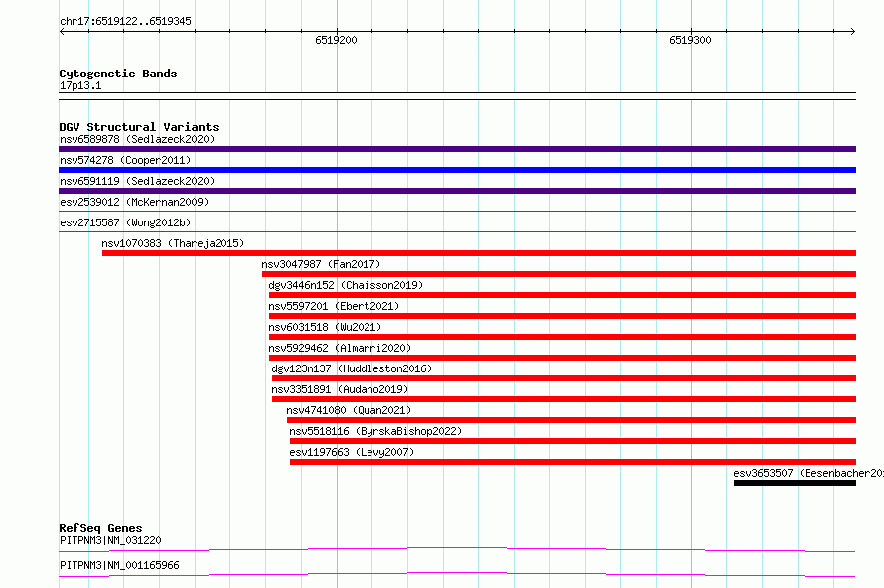Open variant label nsv5597201 (Ebert2021)
This screenshot has height=588, width=884.
[x=334, y=306]
